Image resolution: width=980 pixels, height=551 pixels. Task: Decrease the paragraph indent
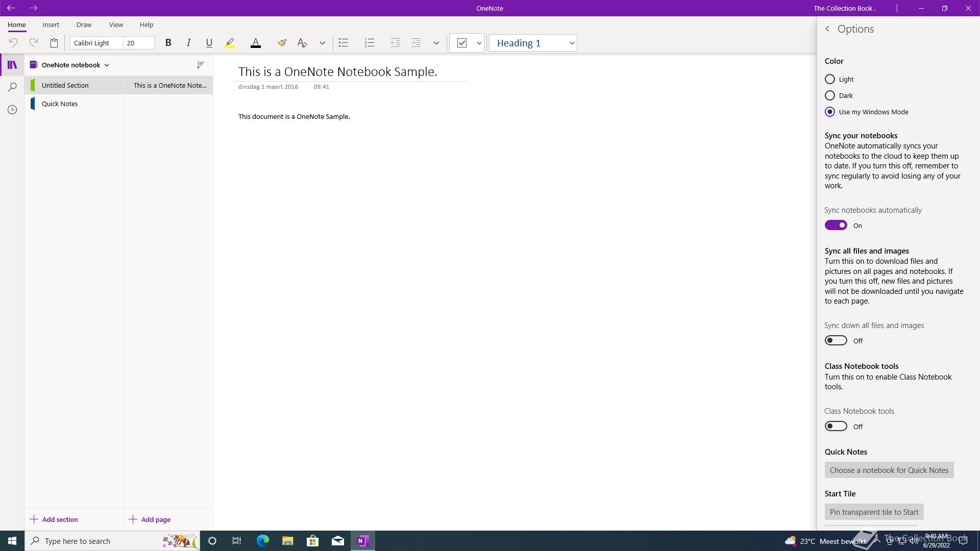pos(396,43)
